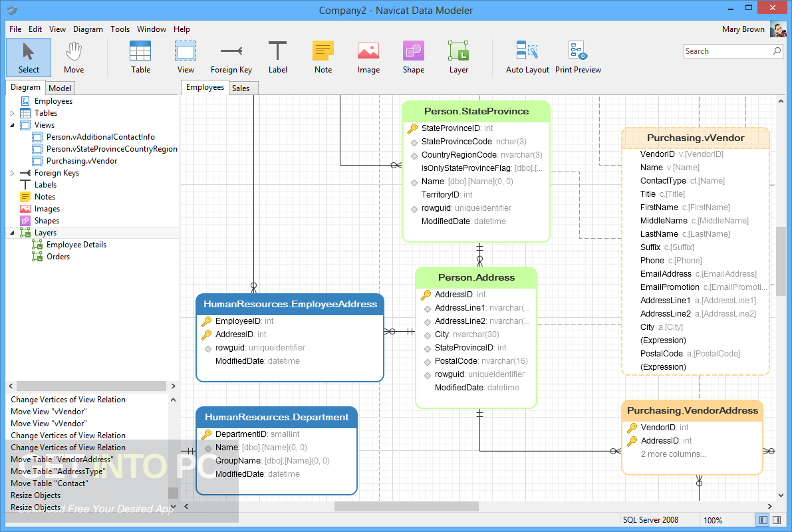792x532 pixels.
Task: Collapse the Views tree node
Action: [13, 125]
